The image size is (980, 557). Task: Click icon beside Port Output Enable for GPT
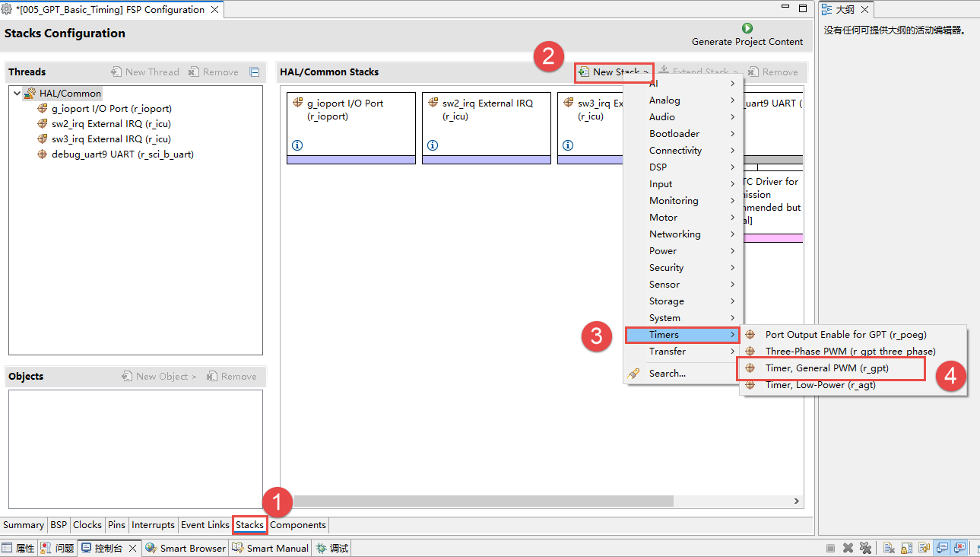tap(750, 335)
